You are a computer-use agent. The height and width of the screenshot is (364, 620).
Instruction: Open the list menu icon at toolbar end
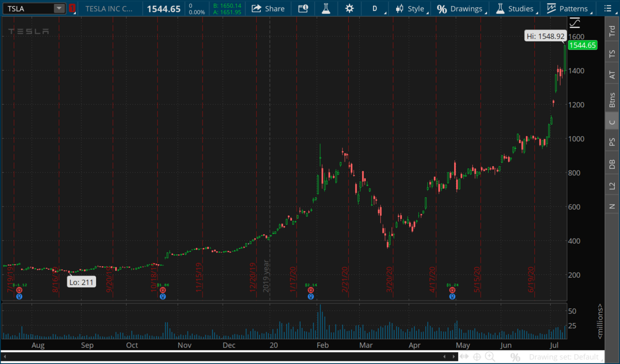click(607, 8)
